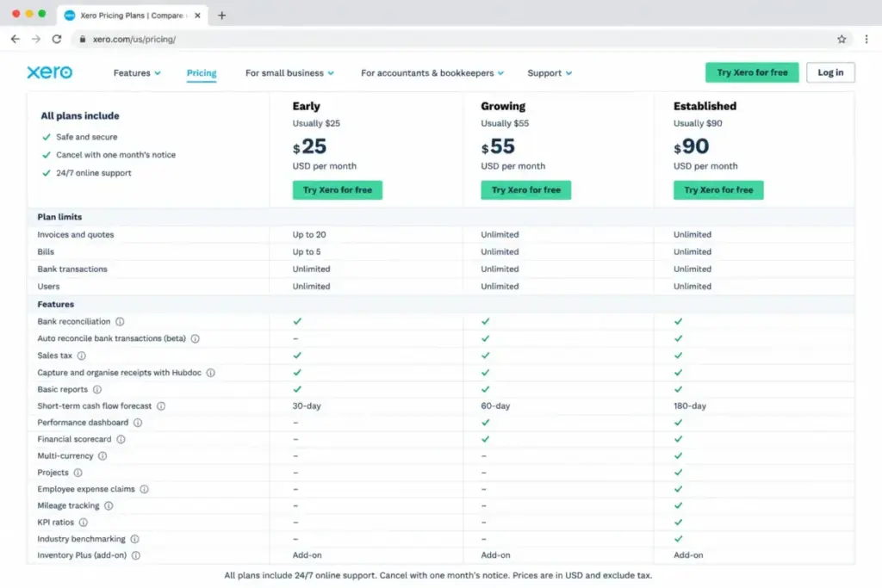Show info icon beside Projects
882x588 pixels.
point(78,472)
